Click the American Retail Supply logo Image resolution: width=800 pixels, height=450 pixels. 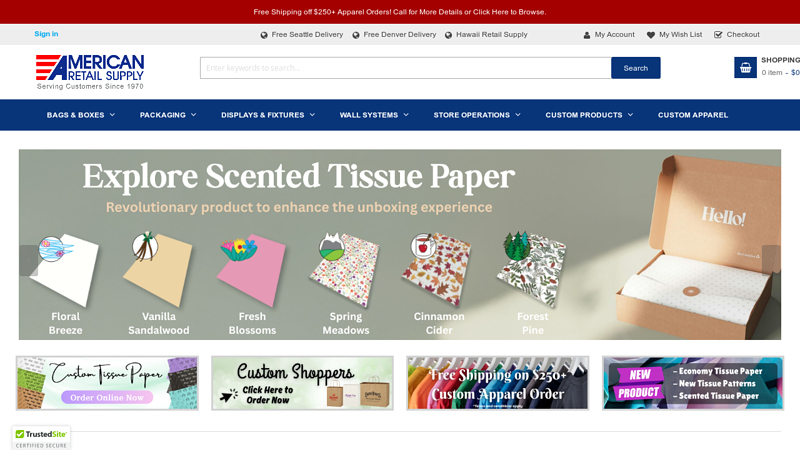[x=90, y=72]
